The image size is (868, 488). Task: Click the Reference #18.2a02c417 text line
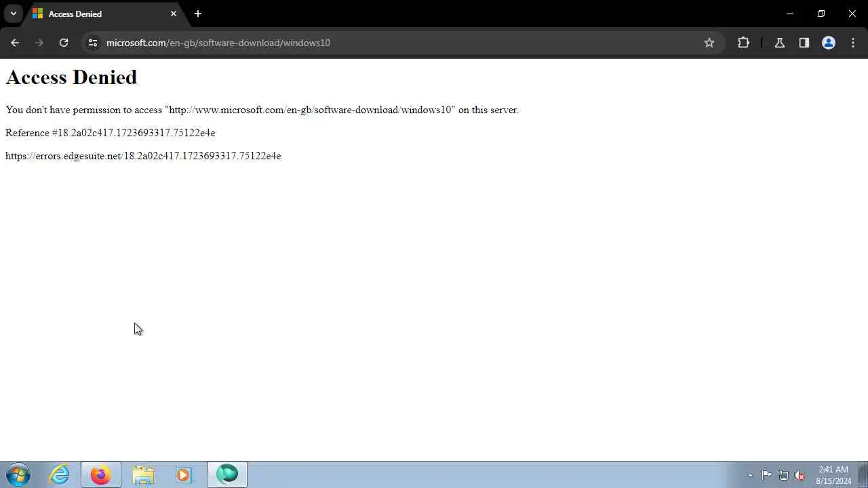pos(111,133)
